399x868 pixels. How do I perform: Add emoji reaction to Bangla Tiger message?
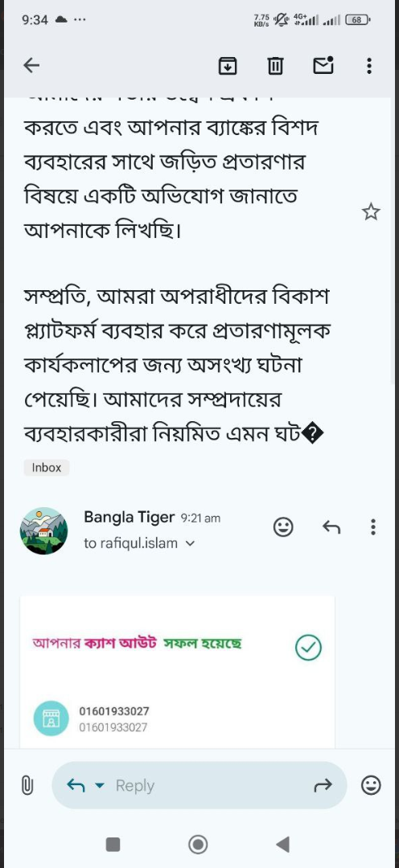(283, 527)
